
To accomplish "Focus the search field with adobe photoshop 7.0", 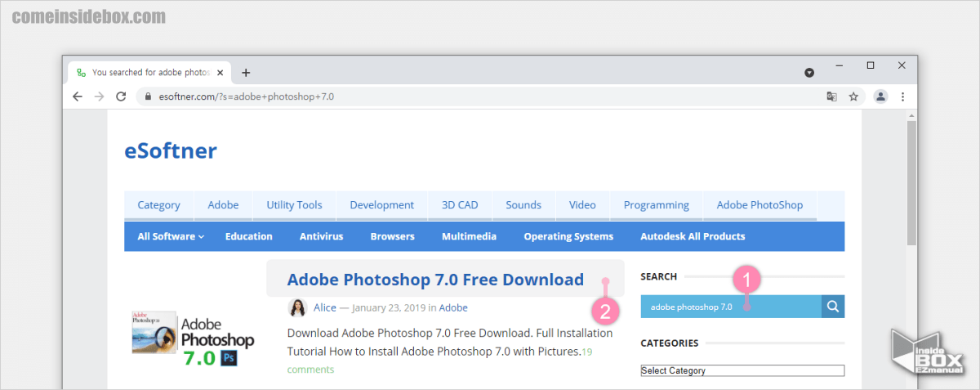I will tap(731, 307).
